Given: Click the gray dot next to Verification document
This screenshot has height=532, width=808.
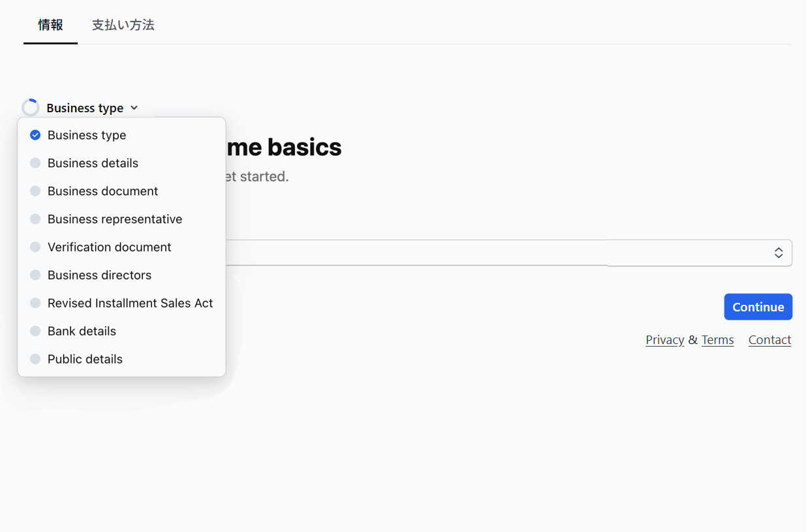Looking at the screenshot, I should [x=35, y=247].
